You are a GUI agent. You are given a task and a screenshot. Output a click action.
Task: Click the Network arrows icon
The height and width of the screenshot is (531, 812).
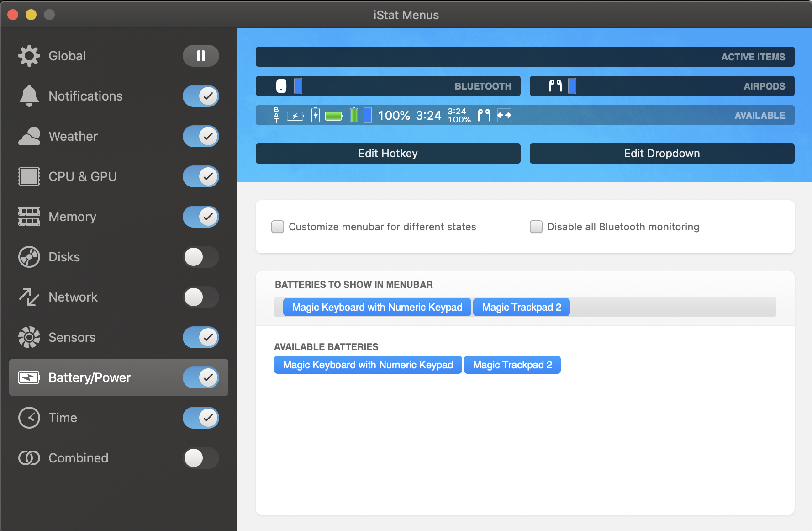pyautogui.click(x=29, y=297)
